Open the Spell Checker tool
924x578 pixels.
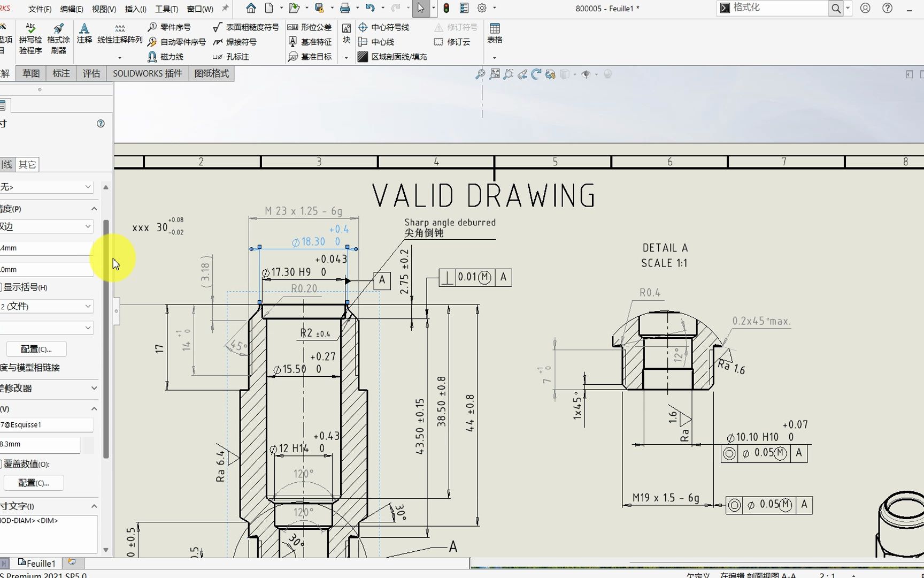pyautogui.click(x=30, y=39)
